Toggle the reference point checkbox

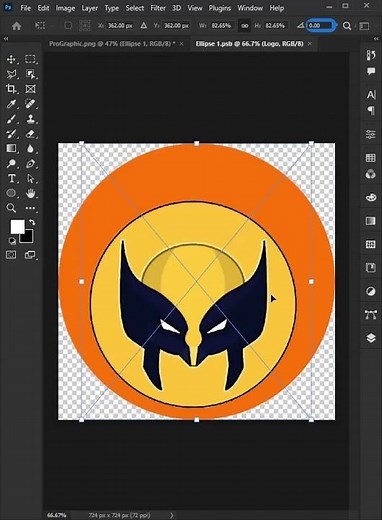tap(68, 26)
